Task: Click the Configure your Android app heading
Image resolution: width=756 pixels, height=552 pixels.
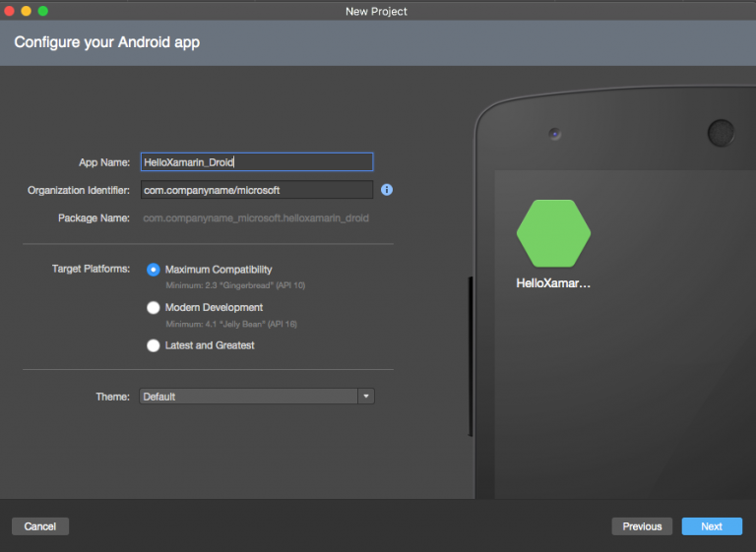Action: point(107,42)
